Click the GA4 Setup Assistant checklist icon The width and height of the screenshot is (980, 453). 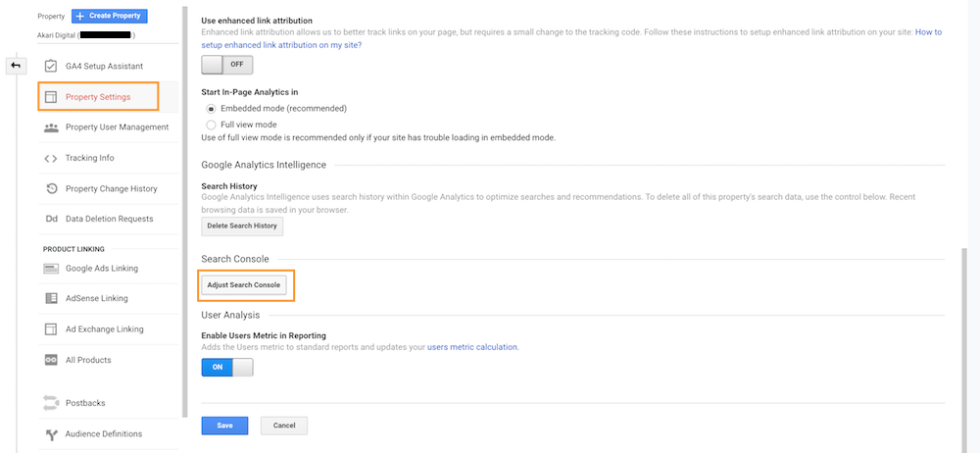pos(51,66)
